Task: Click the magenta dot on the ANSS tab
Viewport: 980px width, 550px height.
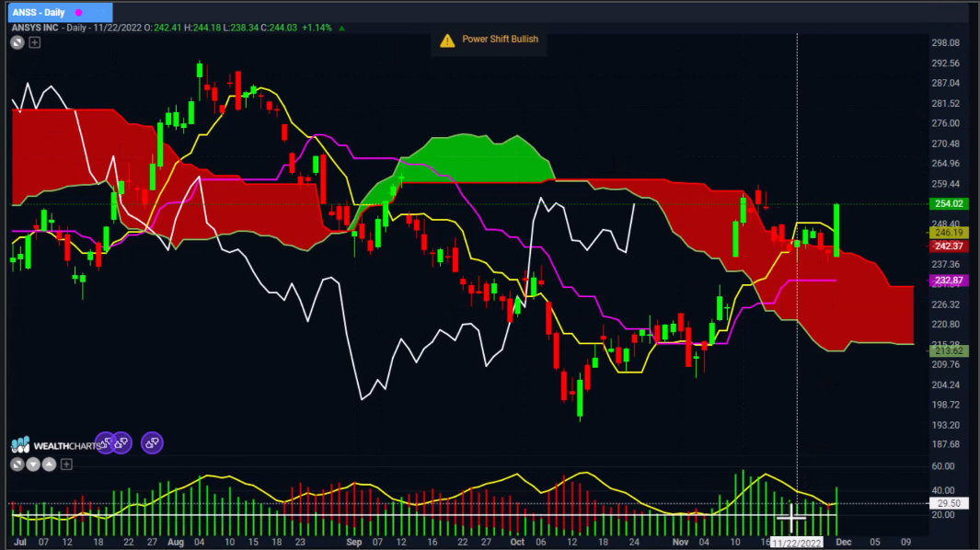Action: click(x=79, y=13)
